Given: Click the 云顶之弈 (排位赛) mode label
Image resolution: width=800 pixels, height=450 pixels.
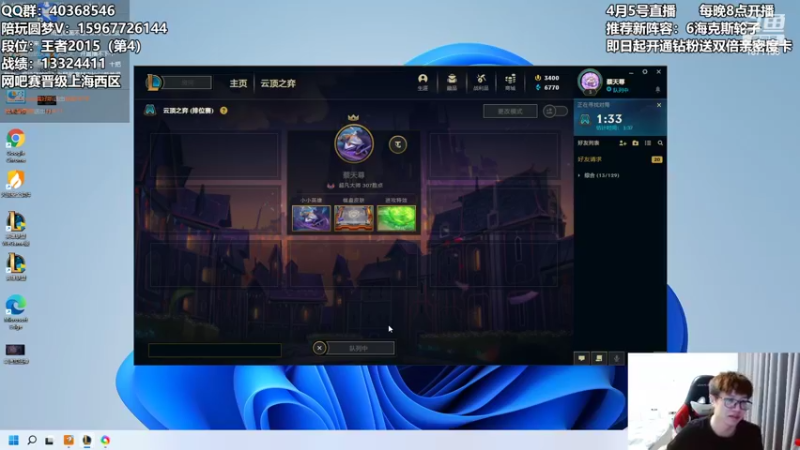Looking at the screenshot, I should (188, 110).
